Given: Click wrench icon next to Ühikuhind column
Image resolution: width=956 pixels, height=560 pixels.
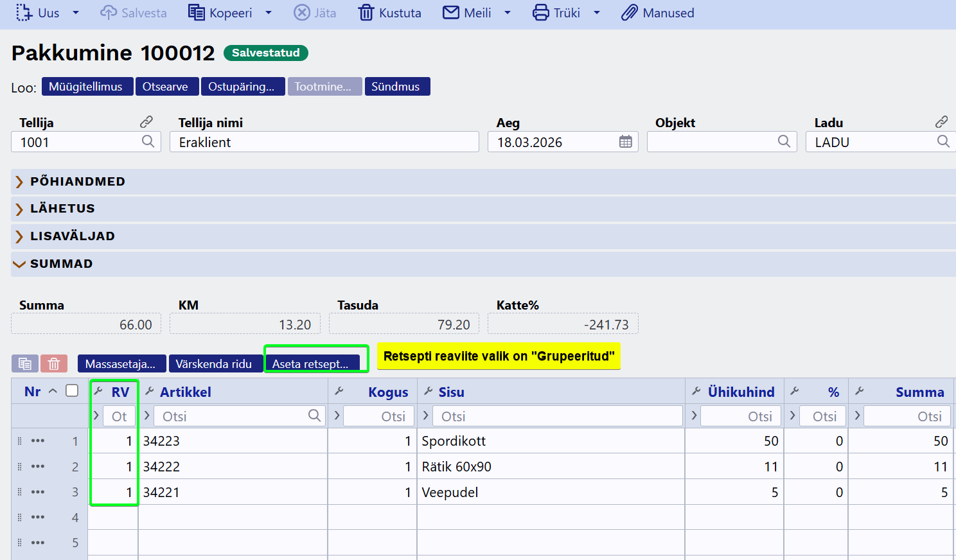Looking at the screenshot, I should pyautogui.click(x=696, y=391).
